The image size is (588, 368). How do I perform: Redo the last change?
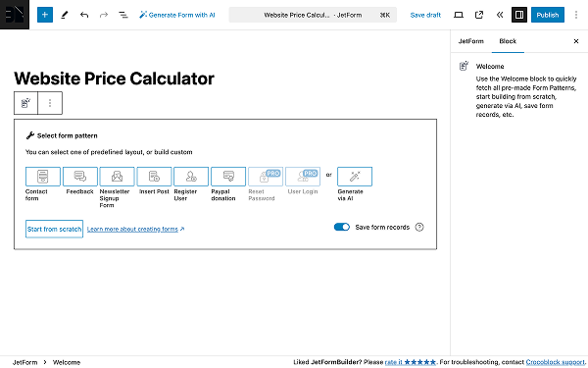tap(104, 15)
